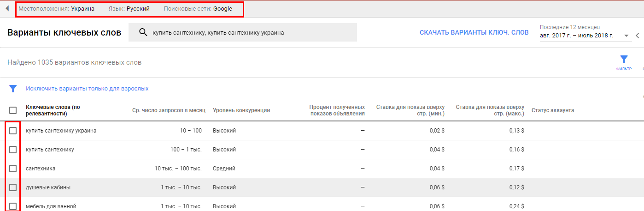Click the blue funnel beside exclude adult variants
Image resolution: width=644 pixels, height=211 pixels.
pos(13,88)
